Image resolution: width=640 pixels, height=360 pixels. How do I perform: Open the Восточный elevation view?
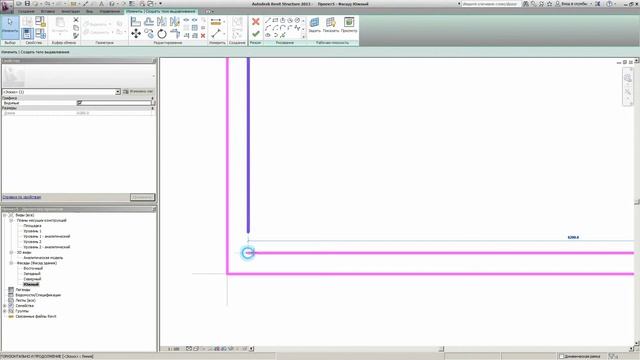(33, 269)
